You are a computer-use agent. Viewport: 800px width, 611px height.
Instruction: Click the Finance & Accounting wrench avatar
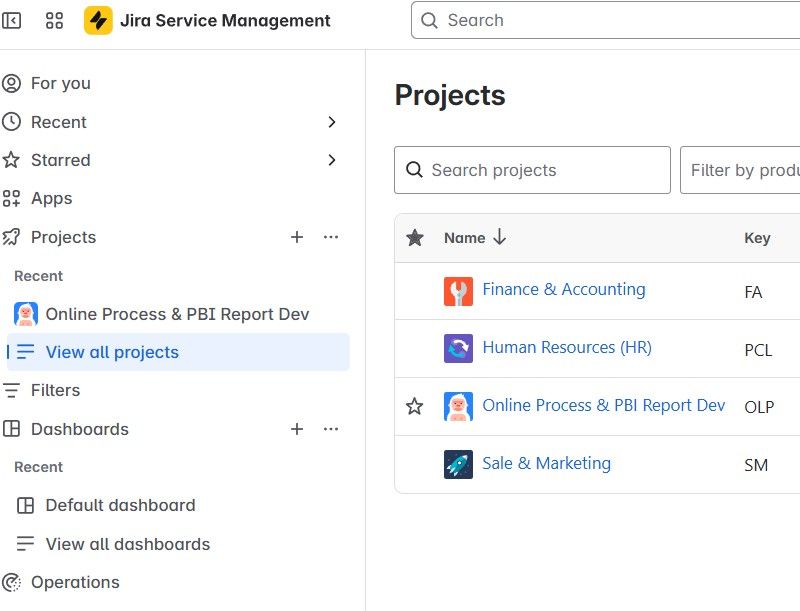click(x=458, y=291)
